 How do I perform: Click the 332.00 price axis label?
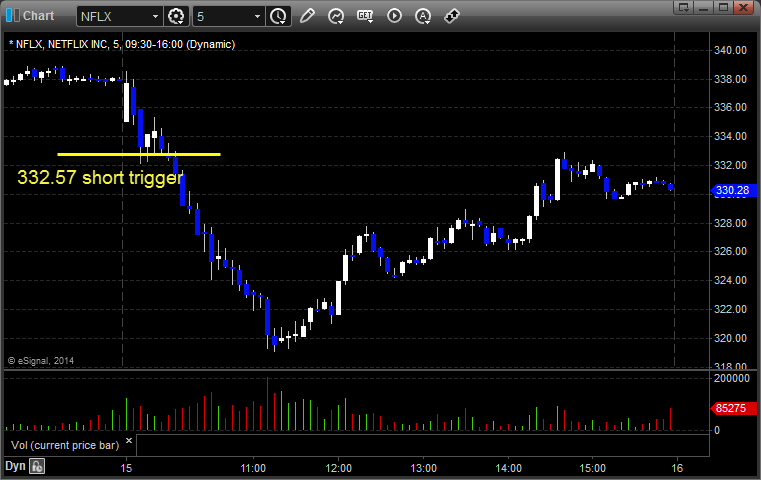pos(730,166)
